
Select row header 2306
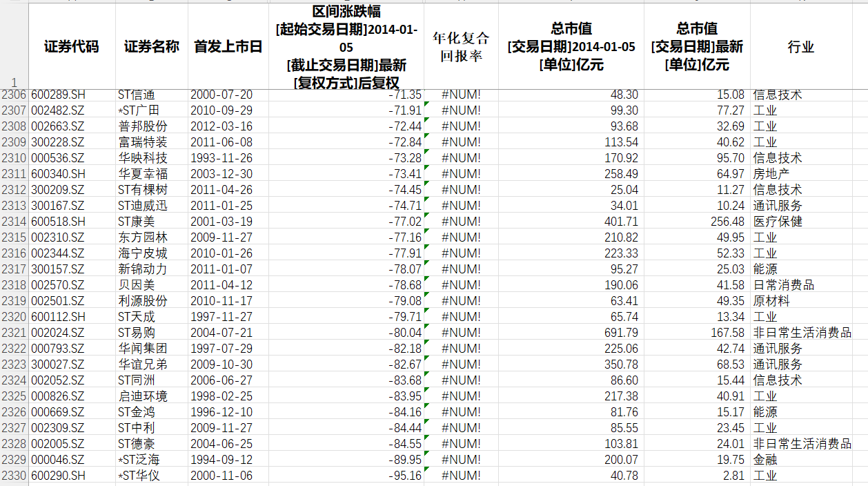pyautogui.click(x=14, y=95)
